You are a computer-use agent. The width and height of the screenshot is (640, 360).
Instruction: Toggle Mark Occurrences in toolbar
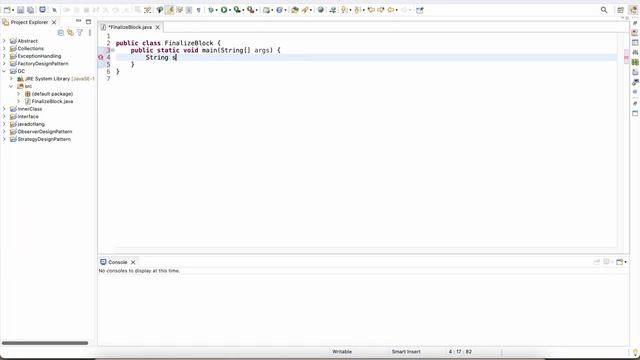click(x=169, y=10)
